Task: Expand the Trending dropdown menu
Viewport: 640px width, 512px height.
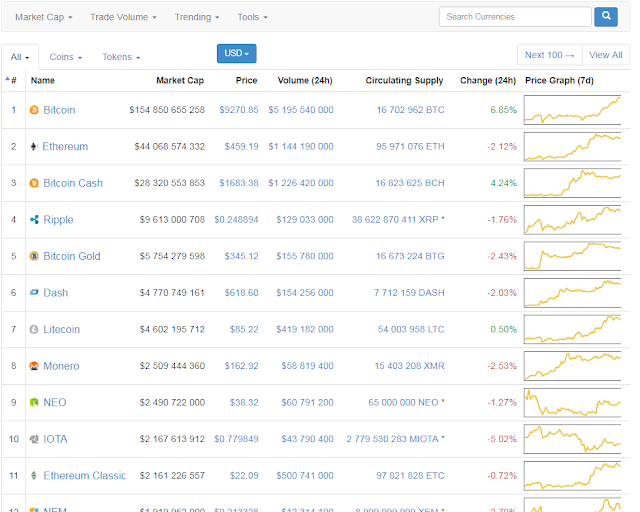Action: pyautogui.click(x=197, y=17)
